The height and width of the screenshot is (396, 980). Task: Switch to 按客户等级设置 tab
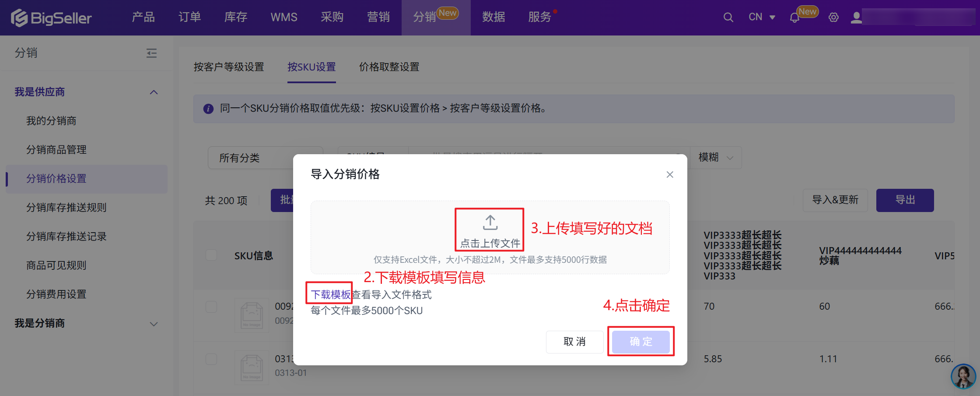229,67
